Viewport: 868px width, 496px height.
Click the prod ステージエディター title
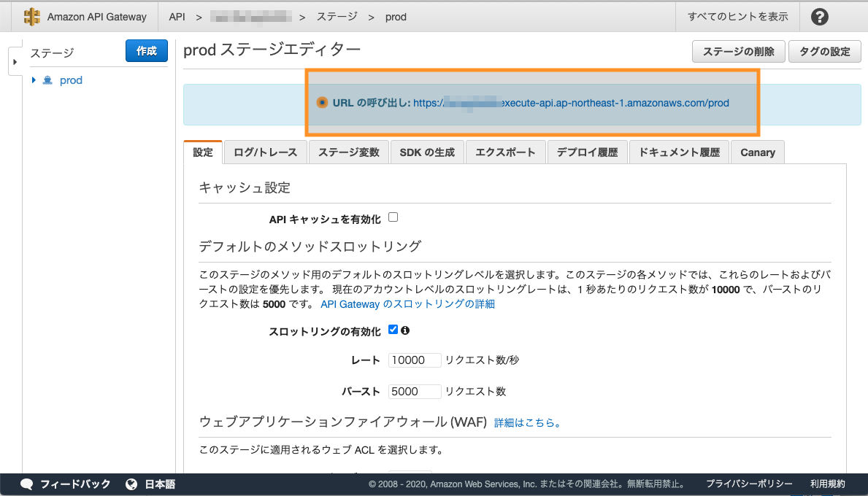coord(272,50)
